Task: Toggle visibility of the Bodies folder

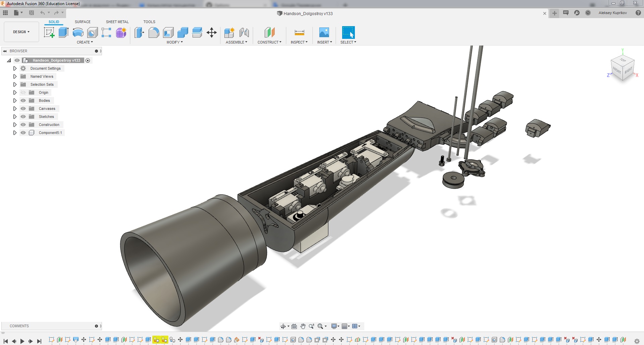Action: (23, 100)
